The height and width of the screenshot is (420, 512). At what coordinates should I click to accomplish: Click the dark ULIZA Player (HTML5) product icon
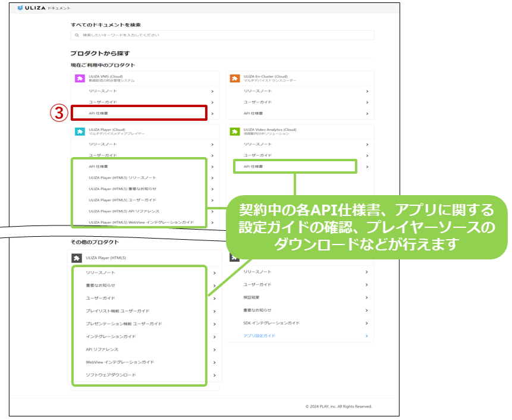click(76, 258)
